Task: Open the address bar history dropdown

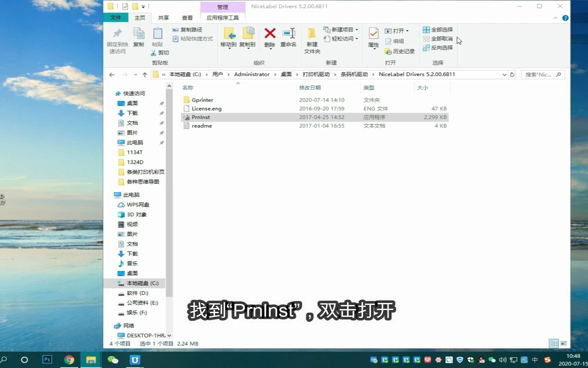Action: [504, 75]
